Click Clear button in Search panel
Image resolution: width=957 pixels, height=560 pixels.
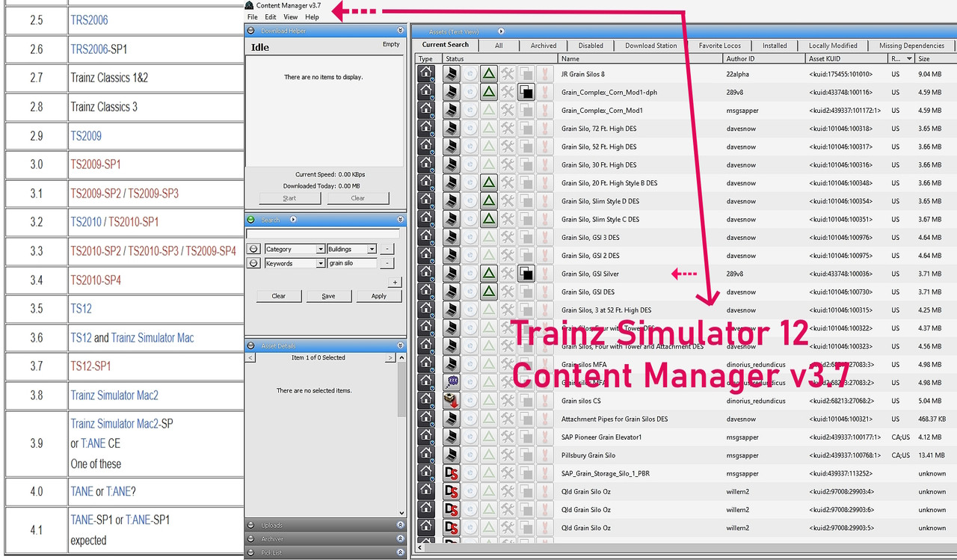279,296
